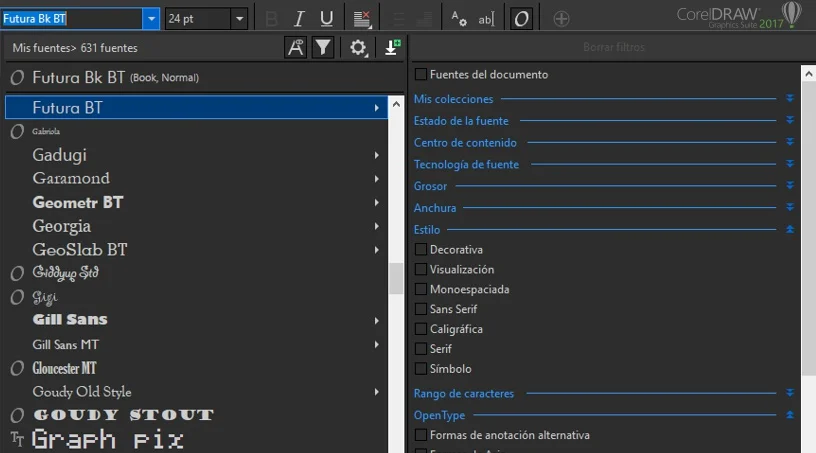
Task: Click the plus quick customize icon
Action: click(561, 19)
